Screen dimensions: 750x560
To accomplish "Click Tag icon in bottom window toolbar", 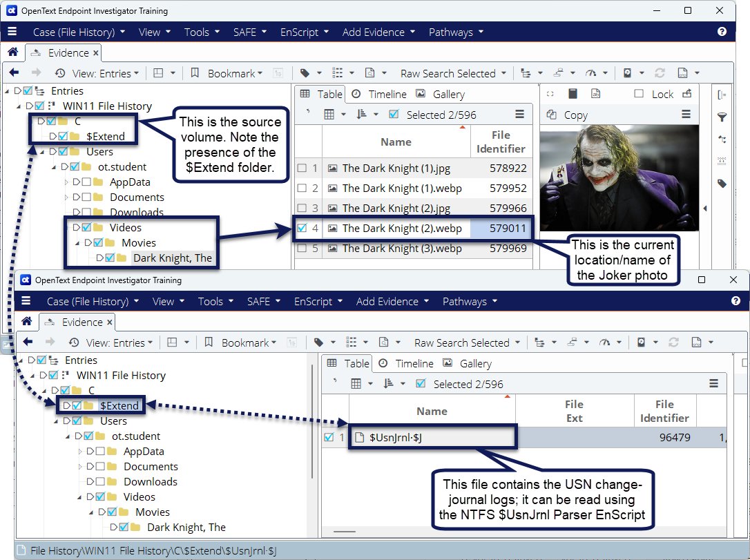I will click(x=318, y=342).
